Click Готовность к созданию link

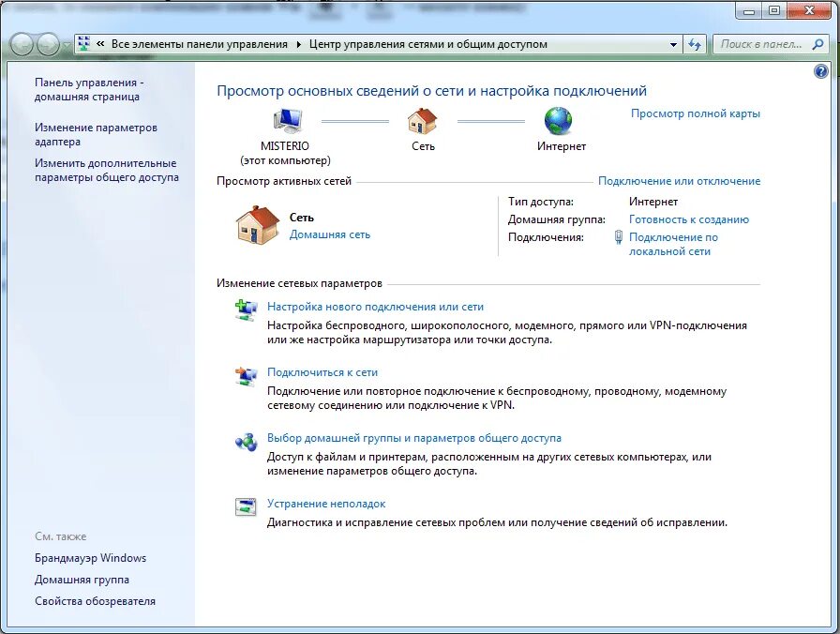point(689,219)
